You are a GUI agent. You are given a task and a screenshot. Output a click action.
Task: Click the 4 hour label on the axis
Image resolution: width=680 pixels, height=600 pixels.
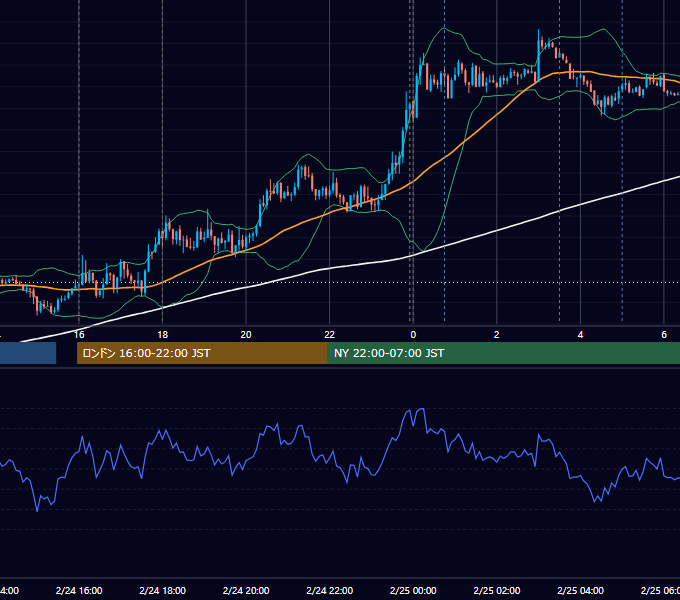click(x=580, y=335)
